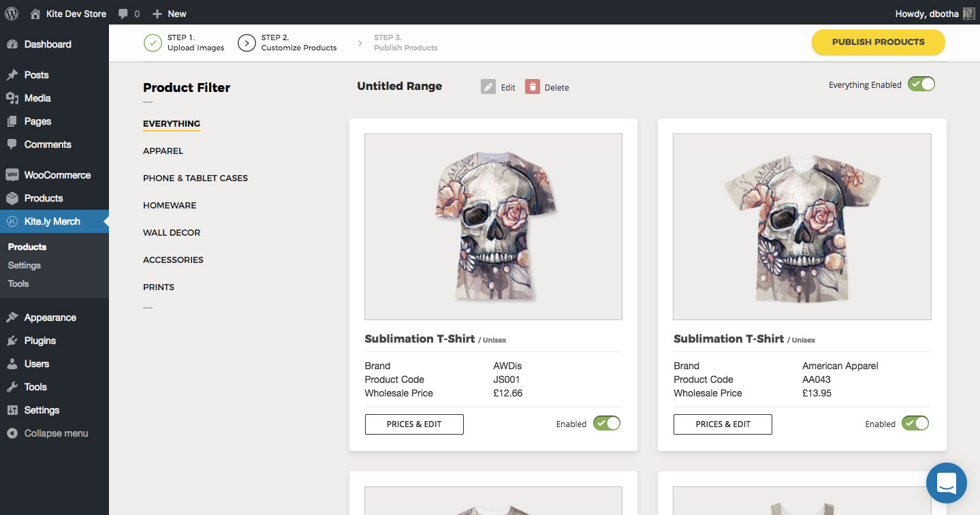The width and height of the screenshot is (980, 515).
Task: Click the Comments speech bubble sidebar icon
Action: (12, 144)
